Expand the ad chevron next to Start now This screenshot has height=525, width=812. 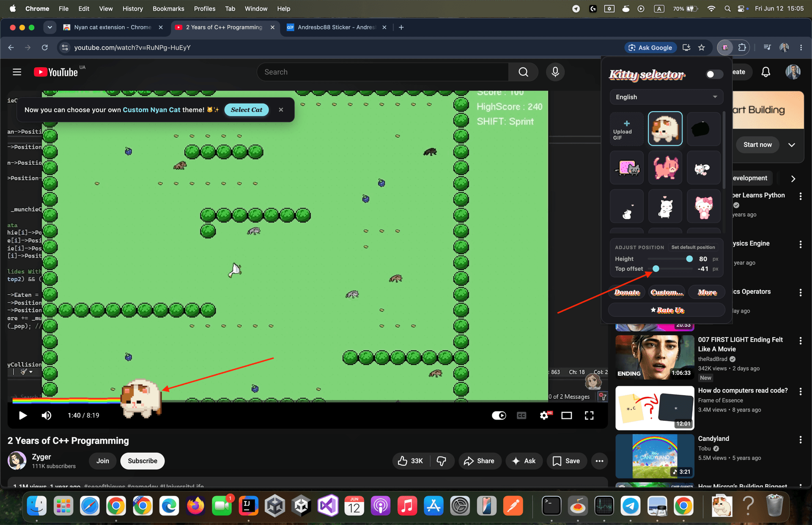(x=791, y=145)
